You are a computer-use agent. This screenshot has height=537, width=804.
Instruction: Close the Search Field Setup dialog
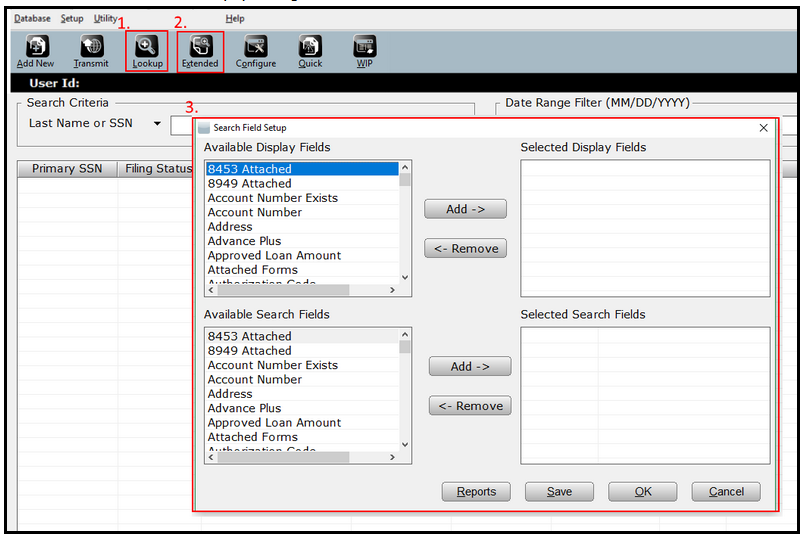pyautogui.click(x=764, y=128)
